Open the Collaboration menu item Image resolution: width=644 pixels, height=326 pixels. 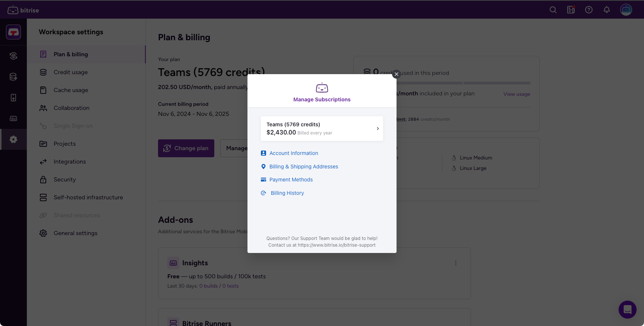pos(86,108)
